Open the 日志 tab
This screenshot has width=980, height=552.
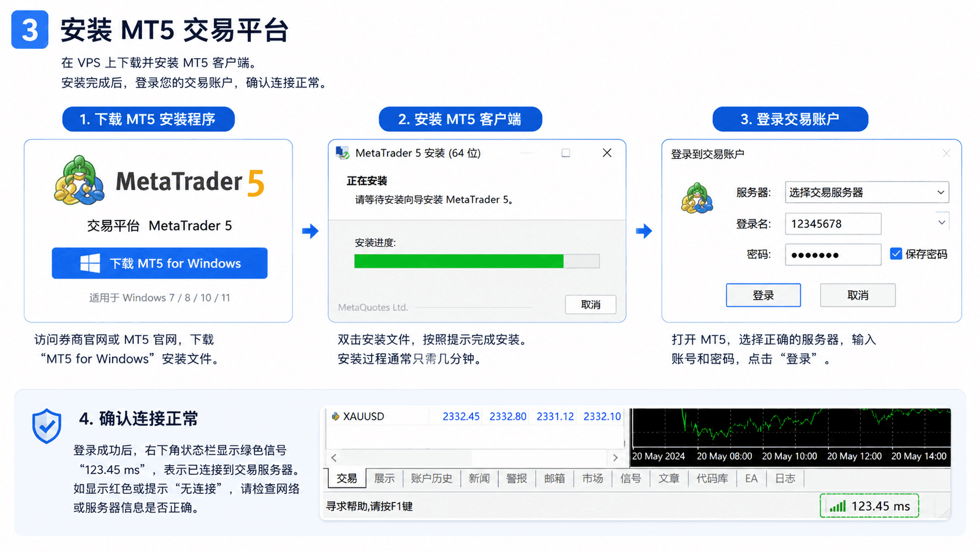pyautogui.click(x=785, y=479)
